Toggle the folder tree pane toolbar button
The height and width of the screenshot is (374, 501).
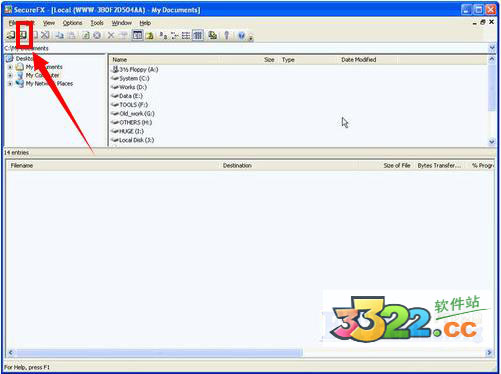point(137,35)
